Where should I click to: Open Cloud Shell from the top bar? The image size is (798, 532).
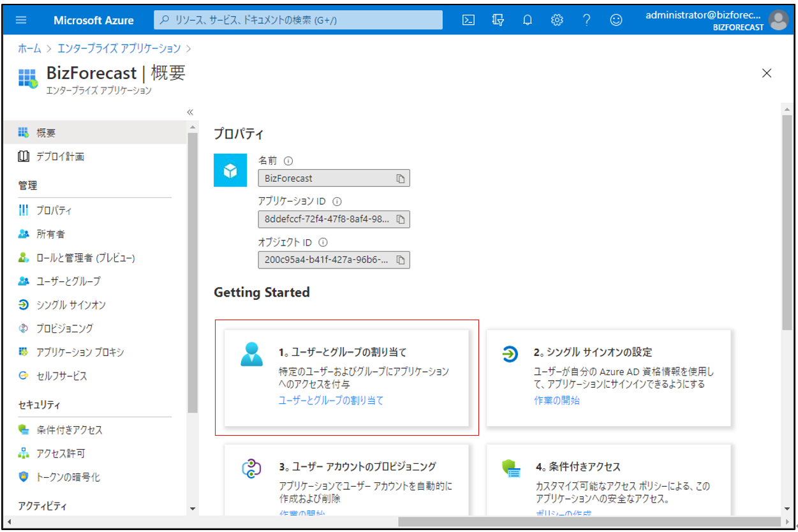468,20
